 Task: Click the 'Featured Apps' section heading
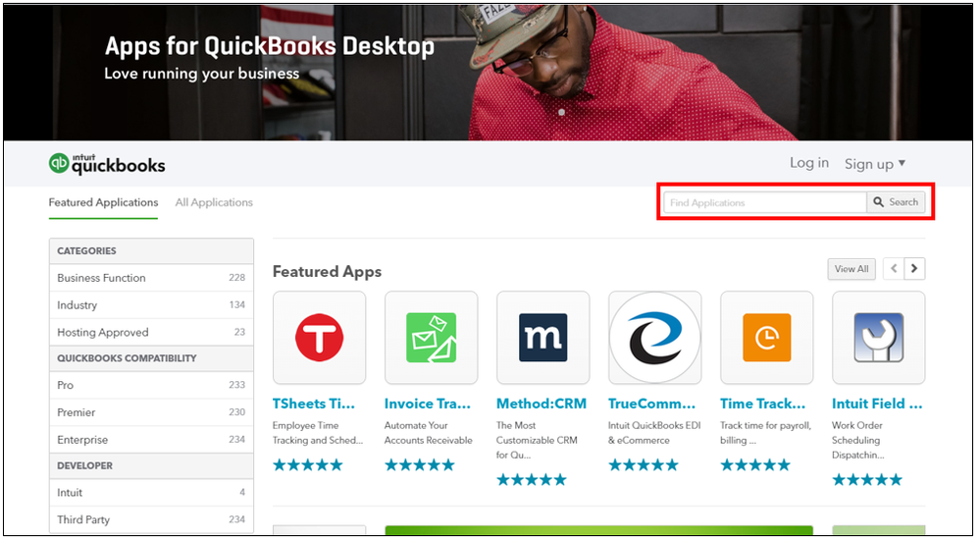pyautogui.click(x=327, y=272)
